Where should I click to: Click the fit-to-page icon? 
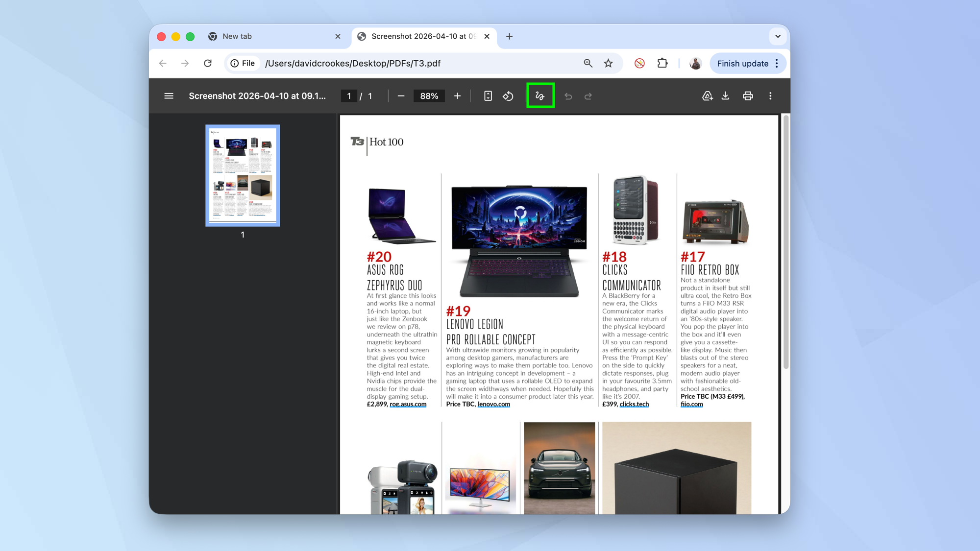click(488, 96)
